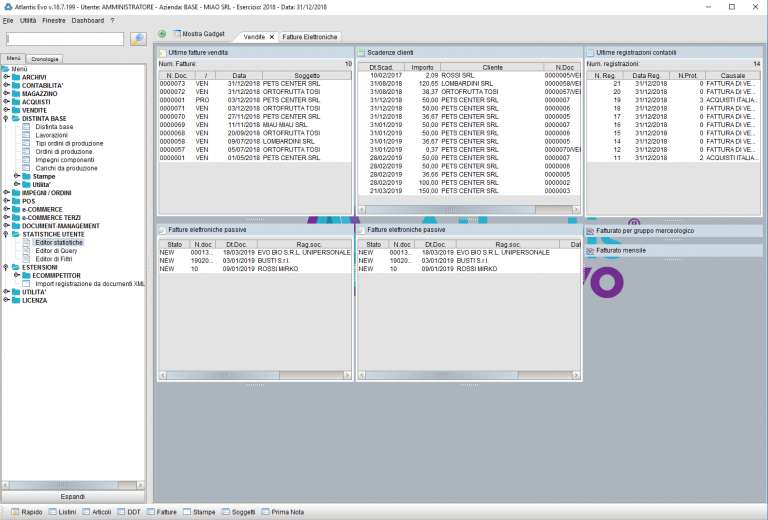Click the Prima Nota icon in bottom bar
Image resolution: width=768 pixels, height=520 pixels.
point(265,512)
